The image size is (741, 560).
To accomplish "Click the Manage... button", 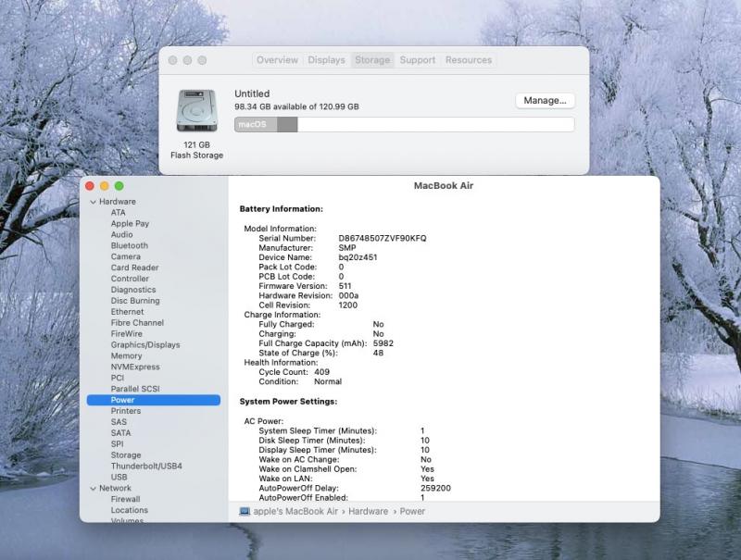I will (x=545, y=100).
